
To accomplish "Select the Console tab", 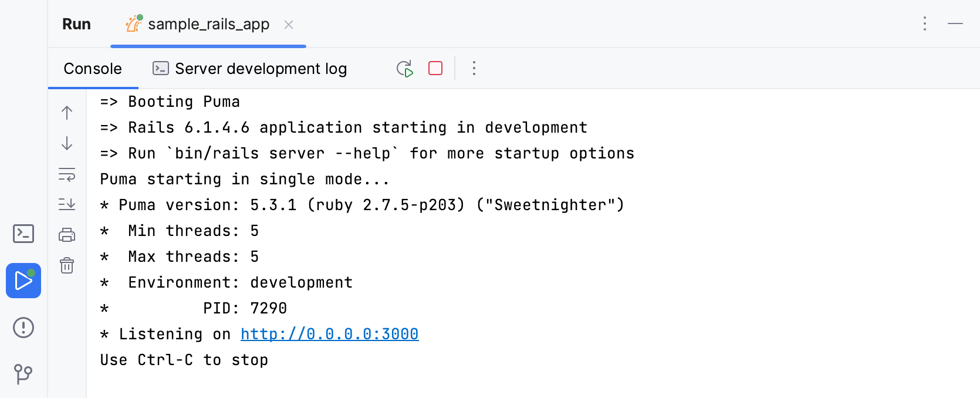I will [x=92, y=68].
